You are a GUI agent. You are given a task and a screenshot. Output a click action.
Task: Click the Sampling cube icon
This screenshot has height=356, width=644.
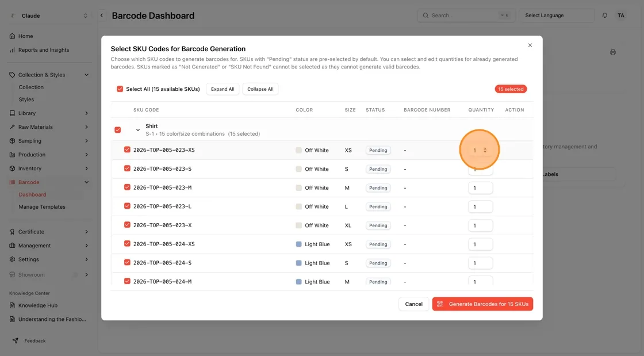pyautogui.click(x=12, y=141)
